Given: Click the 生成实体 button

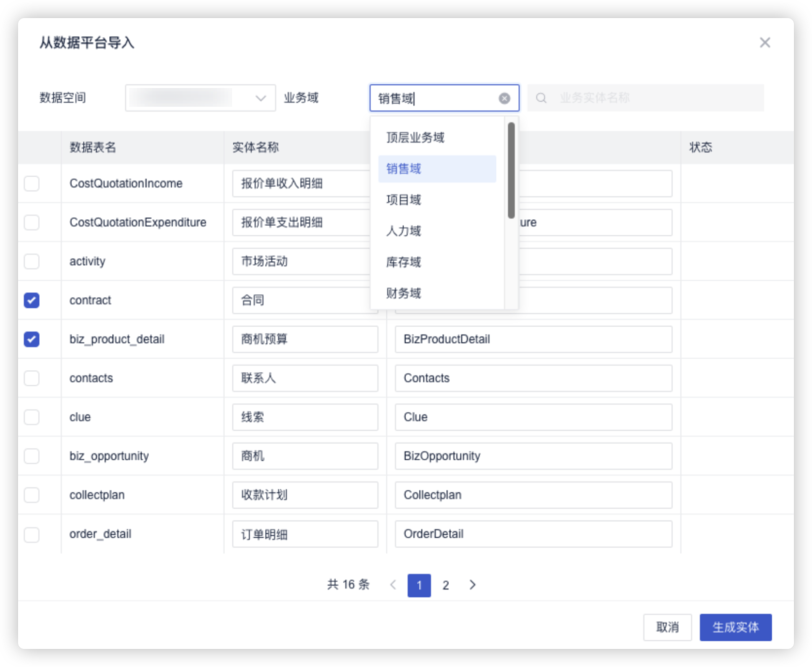Looking at the screenshot, I should (x=735, y=627).
